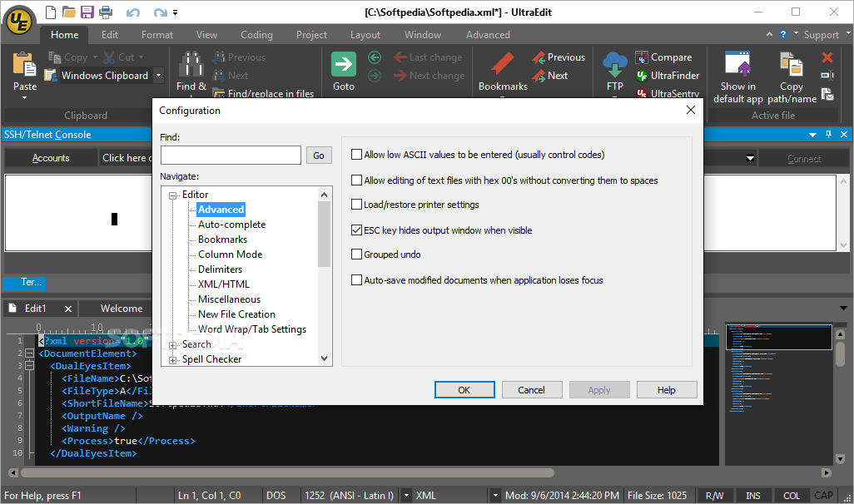
Task: Open the Windows Clipboard dropdown arrow
Action: click(x=158, y=76)
